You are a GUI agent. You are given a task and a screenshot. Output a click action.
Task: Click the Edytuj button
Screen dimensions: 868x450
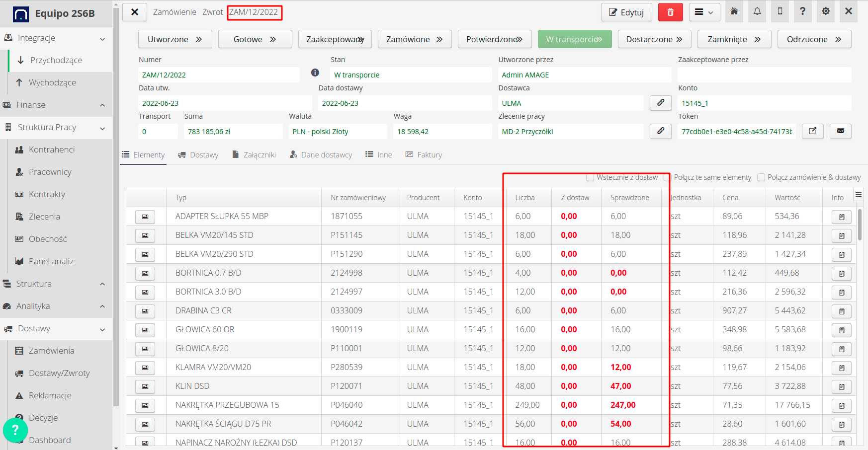pyautogui.click(x=626, y=11)
